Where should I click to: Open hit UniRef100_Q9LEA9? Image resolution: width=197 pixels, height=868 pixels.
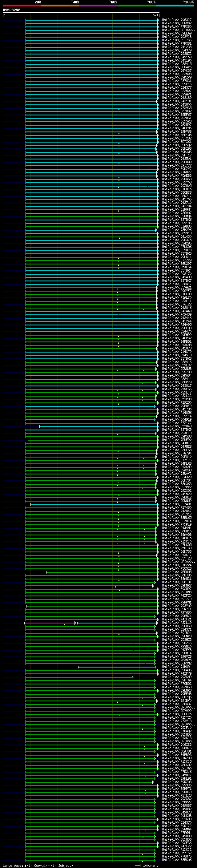pyautogui.click(x=177, y=33)
